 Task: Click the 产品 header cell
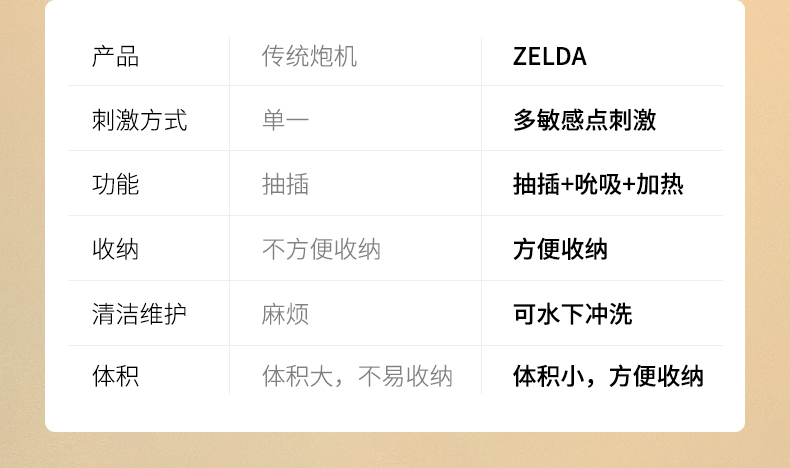click(x=115, y=57)
